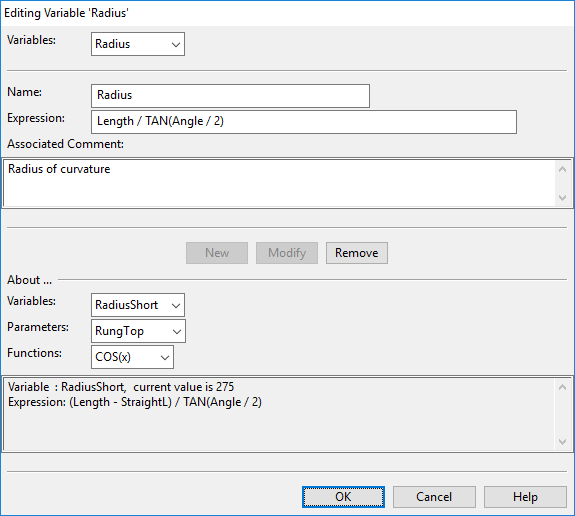Click the chevron arrow of the Parameters combo box
This screenshot has width=575, height=516.
click(177, 332)
